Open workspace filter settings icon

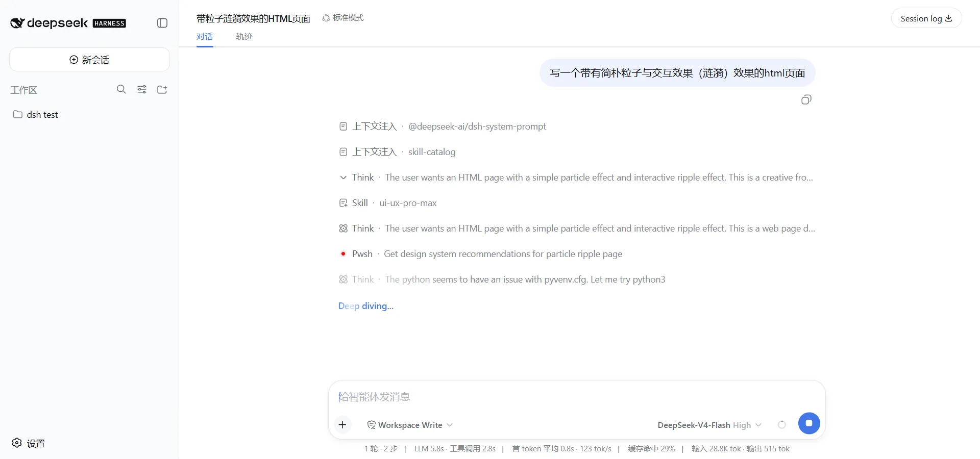[142, 89]
